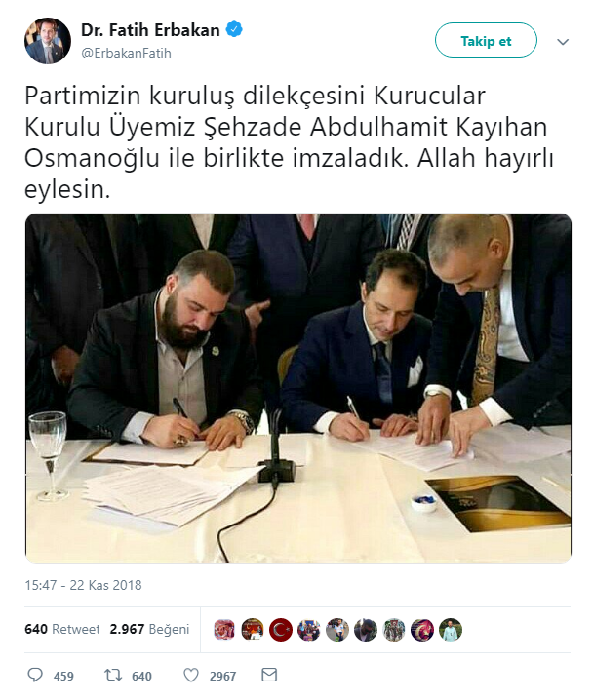Viewport: 593px width, 700px height.
Task: Open Dr. Fatih Erbakan's profile avatar
Action: point(48,41)
